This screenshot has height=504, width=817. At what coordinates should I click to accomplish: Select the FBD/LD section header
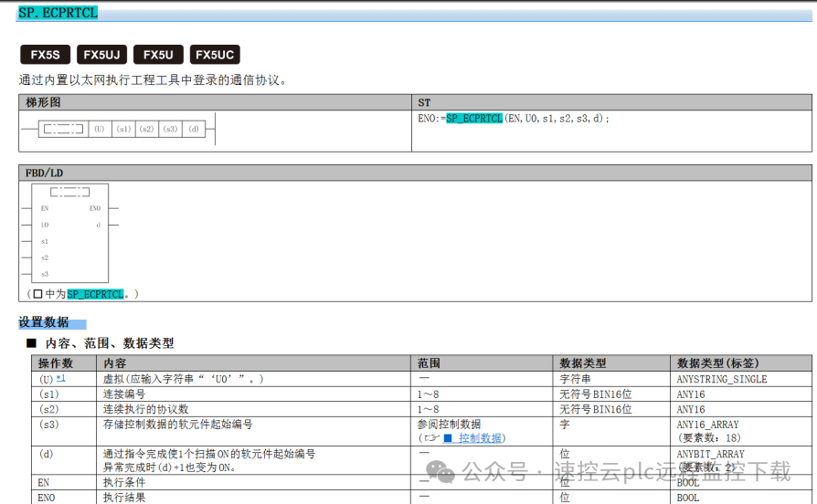[415, 173]
